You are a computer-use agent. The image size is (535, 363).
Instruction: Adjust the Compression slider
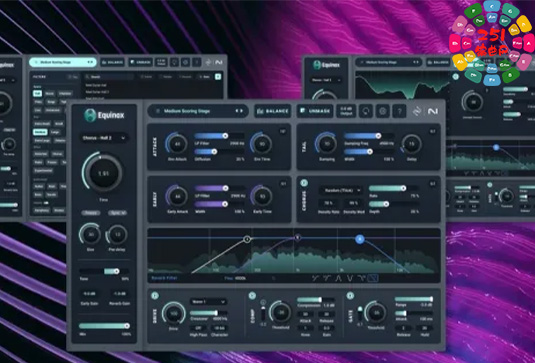(x=316, y=300)
